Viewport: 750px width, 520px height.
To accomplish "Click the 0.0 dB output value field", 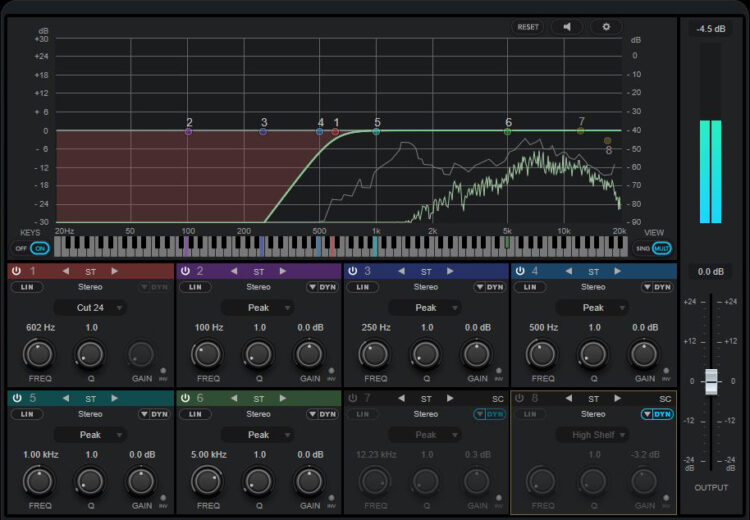I will click(710, 272).
